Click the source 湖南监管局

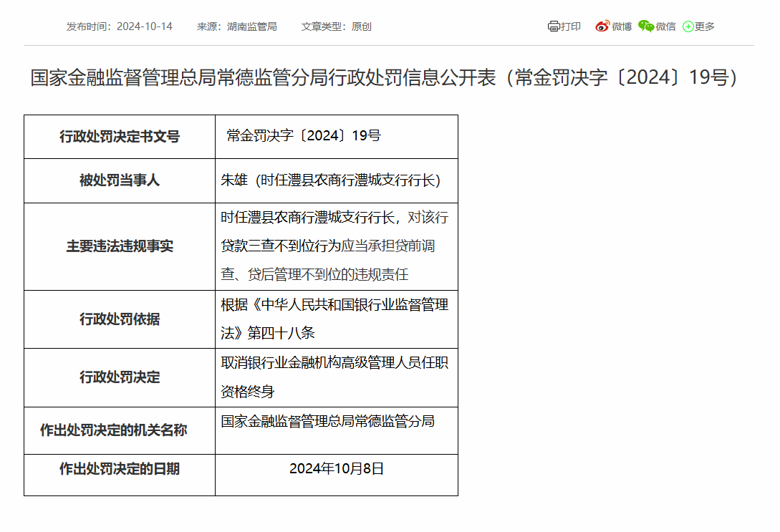tap(251, 26)
